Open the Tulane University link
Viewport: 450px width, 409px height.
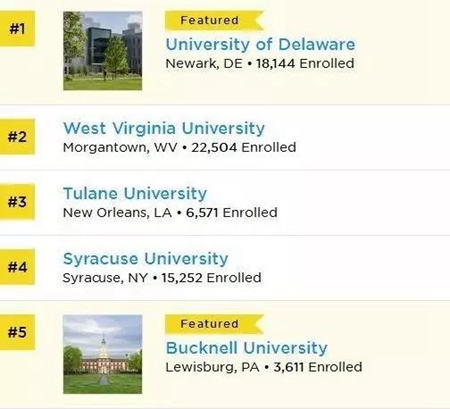(x=135, y=194)
